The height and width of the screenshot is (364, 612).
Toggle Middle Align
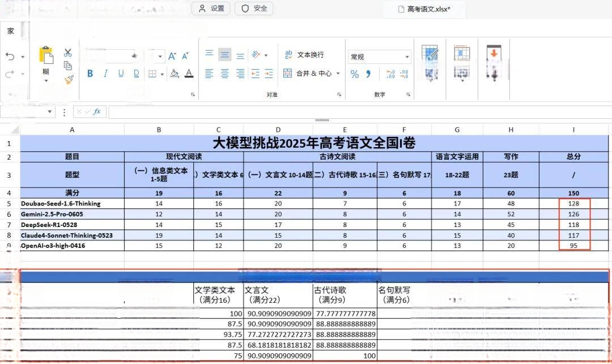coord(225,55)
